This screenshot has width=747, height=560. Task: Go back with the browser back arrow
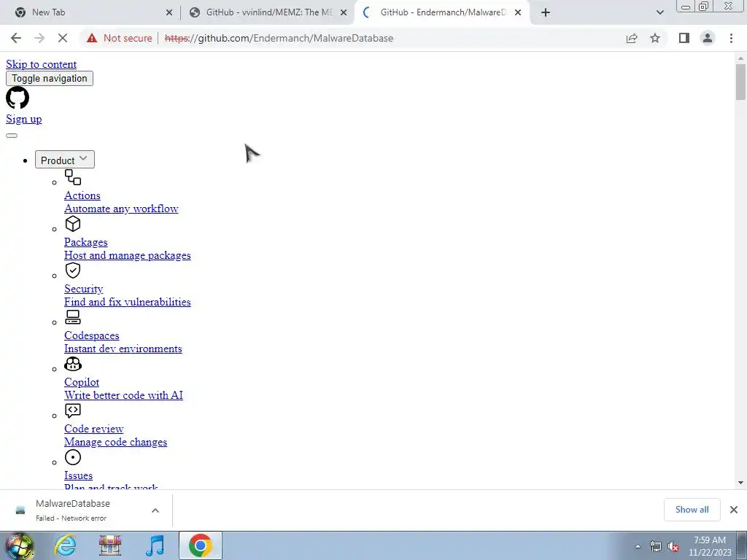(16, 38)
